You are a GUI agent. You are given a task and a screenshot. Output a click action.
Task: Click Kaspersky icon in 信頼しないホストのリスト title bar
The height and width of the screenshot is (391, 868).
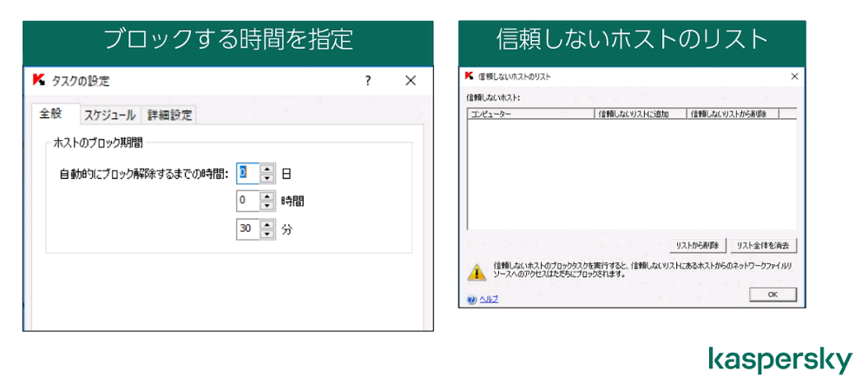click(469, 76)
